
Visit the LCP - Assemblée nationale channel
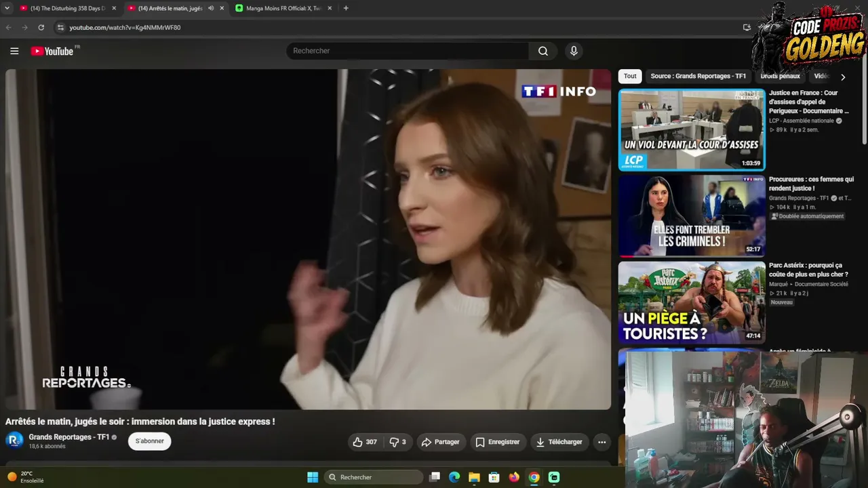(802, 121)
